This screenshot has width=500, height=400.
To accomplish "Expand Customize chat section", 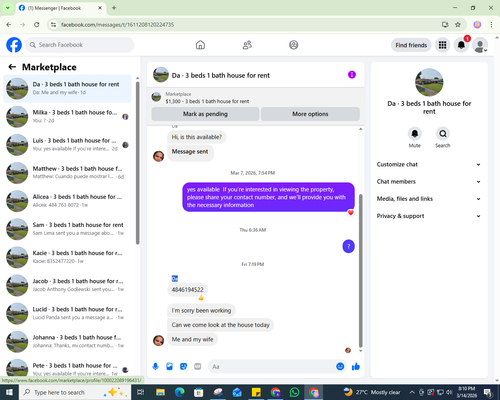I will [429, 164].
